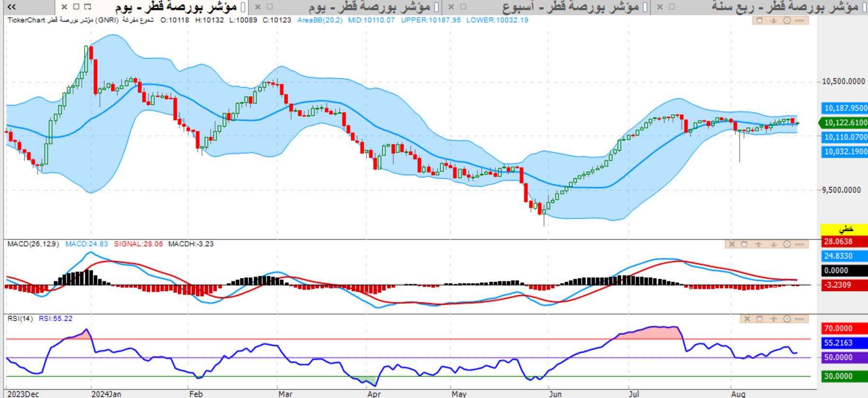Click the red 28.0638 signal value tag
Viewport: 868px width, 398px height.
click(845, 242)
